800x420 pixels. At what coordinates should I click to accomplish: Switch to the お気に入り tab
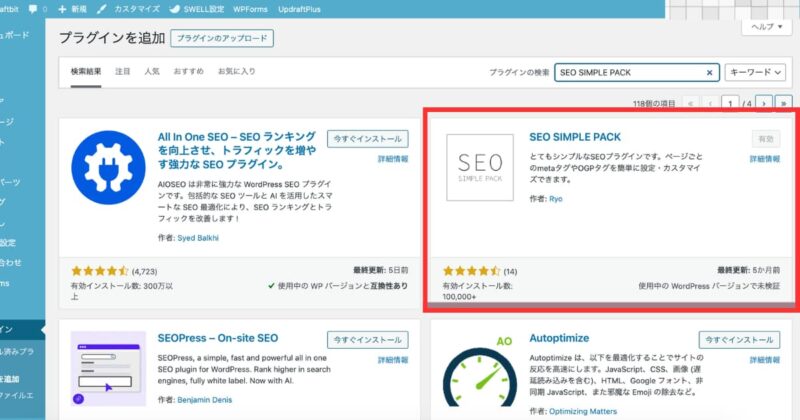coord(236,71)
